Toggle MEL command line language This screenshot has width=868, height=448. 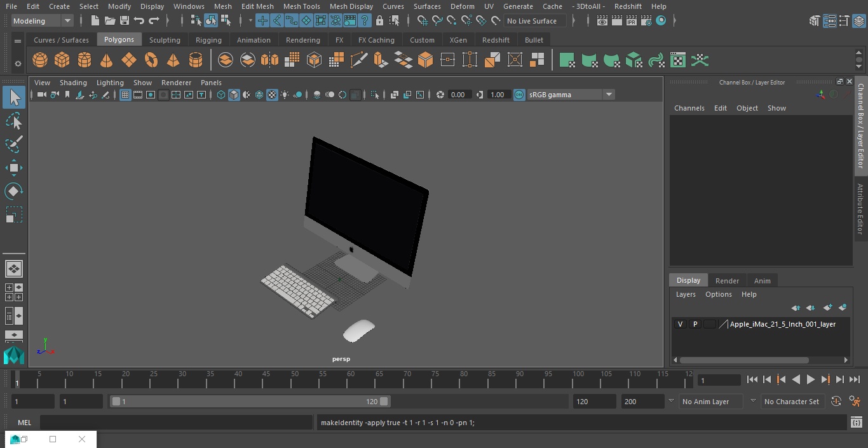24,423
